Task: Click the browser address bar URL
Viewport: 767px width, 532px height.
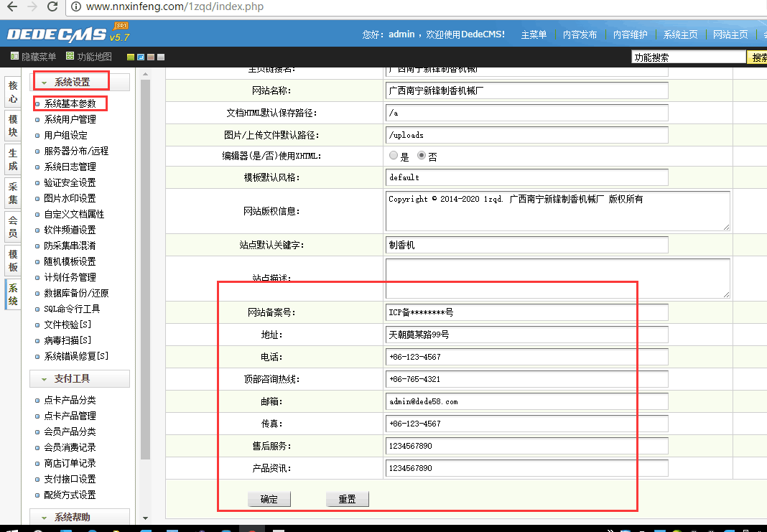Action: click(175, 7)
